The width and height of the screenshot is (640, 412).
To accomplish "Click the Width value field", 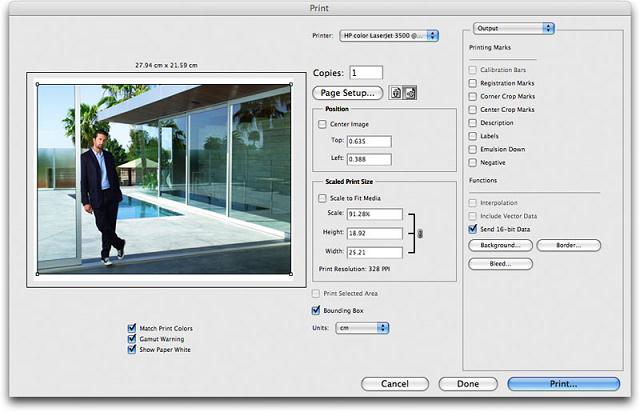I will click(375, 252).
